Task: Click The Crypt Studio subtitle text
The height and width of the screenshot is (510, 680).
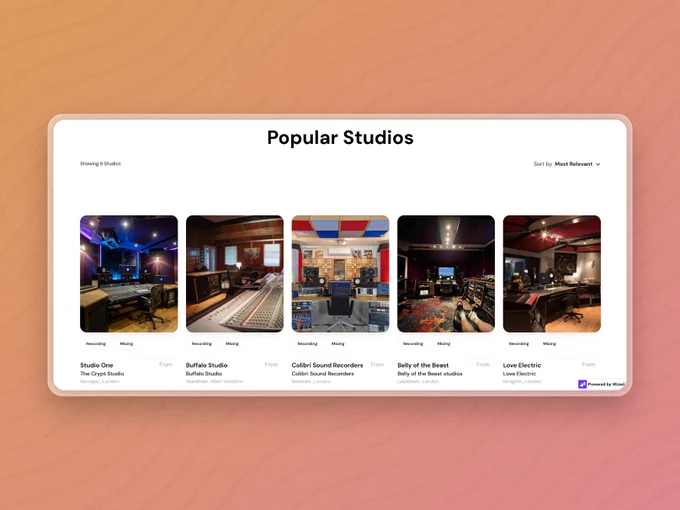Action: click(x=102, y=373)
